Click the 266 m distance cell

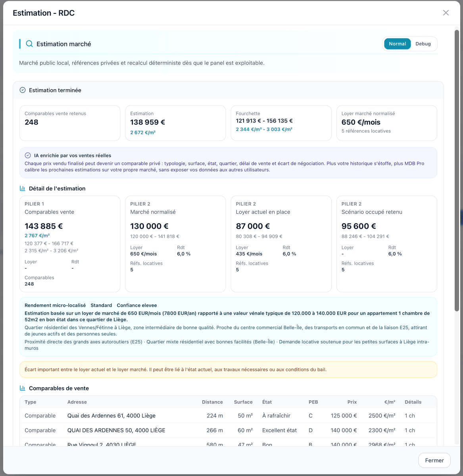(215, 430)
